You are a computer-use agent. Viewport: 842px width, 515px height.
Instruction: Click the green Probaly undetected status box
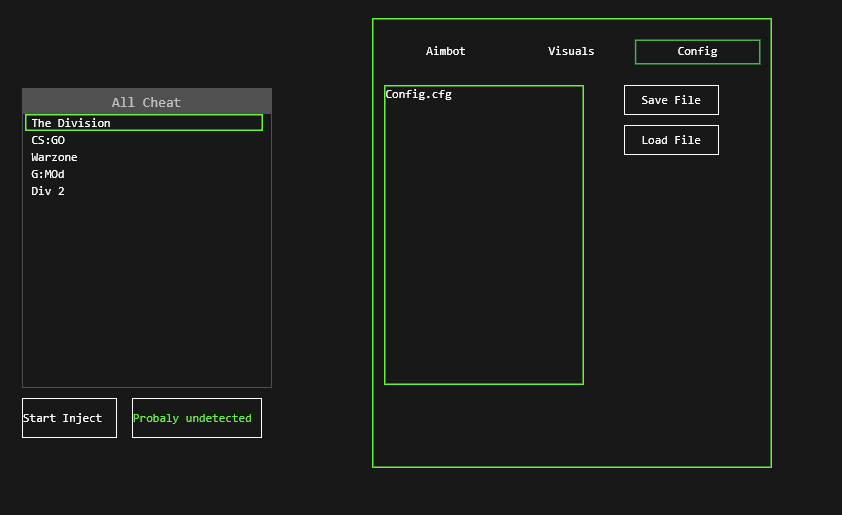[x=196, y=418]
